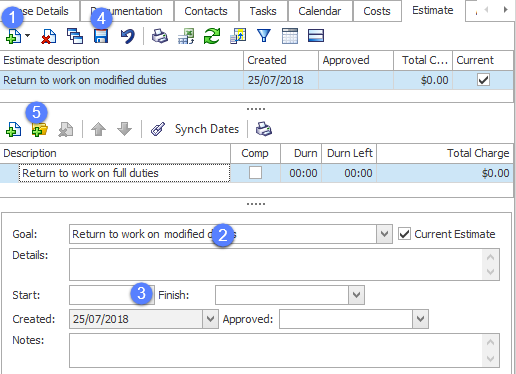Click the Approved column header

point(356,60)
